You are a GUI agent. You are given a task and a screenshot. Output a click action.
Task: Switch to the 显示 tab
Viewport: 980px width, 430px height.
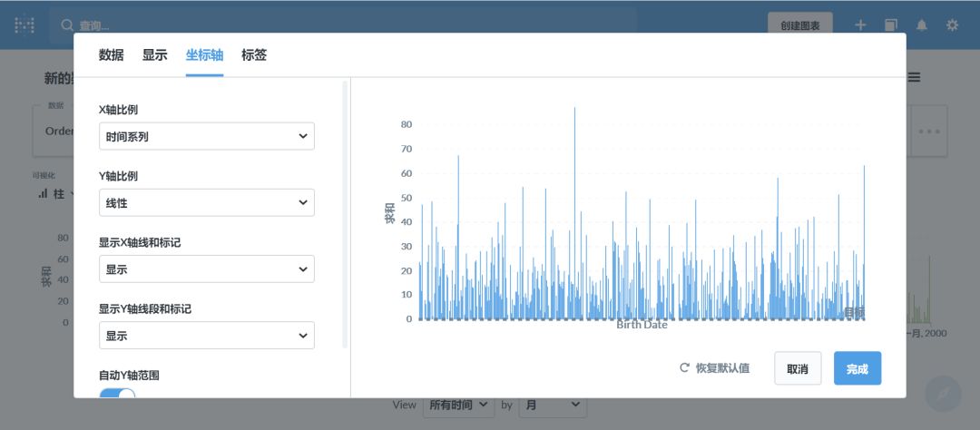click(x=155, y=55)
